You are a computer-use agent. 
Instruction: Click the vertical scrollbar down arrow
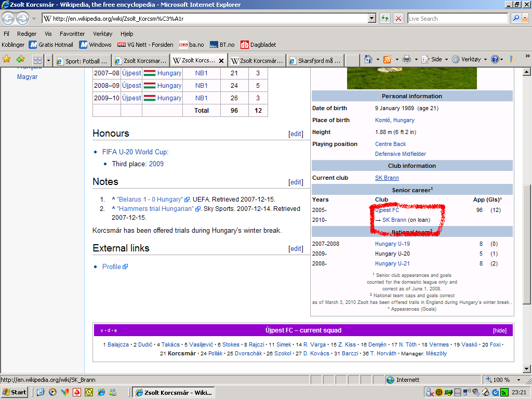pyautogui.click(x=527, y=369)
